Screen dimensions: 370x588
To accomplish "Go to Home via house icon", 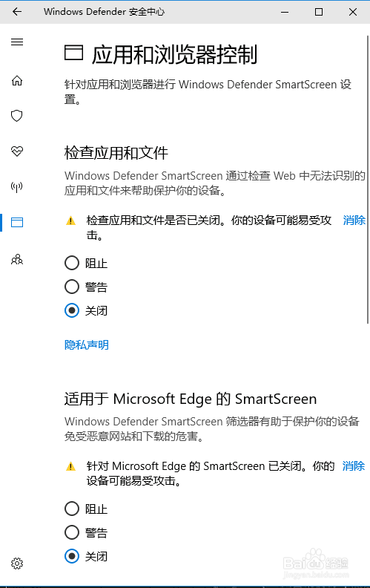I will tap(17, 81).
